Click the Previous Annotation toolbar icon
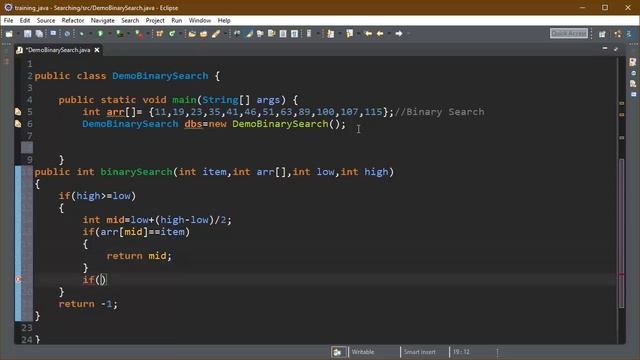This screenshot has width=640, height=360. (349, 34)
